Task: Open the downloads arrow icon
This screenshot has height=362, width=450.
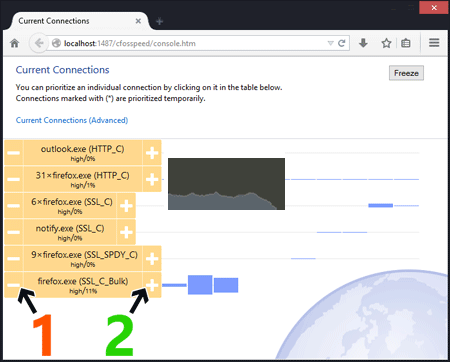Action: (x=363, y=43)
